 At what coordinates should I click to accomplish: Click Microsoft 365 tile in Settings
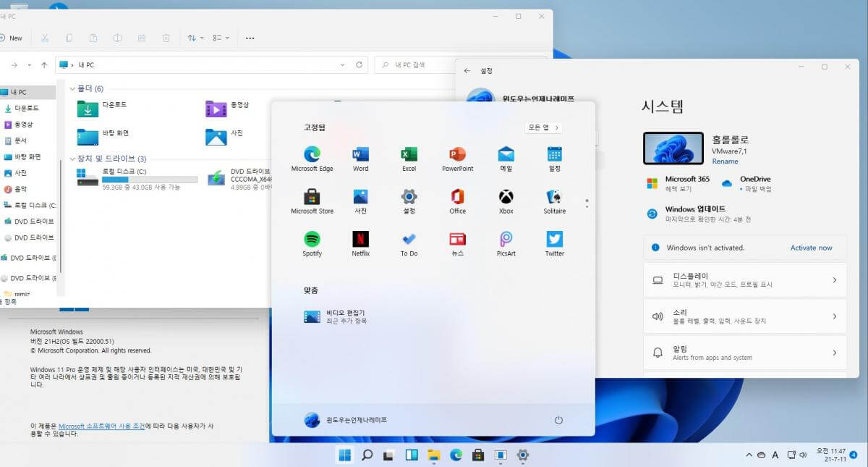point(678,183)
